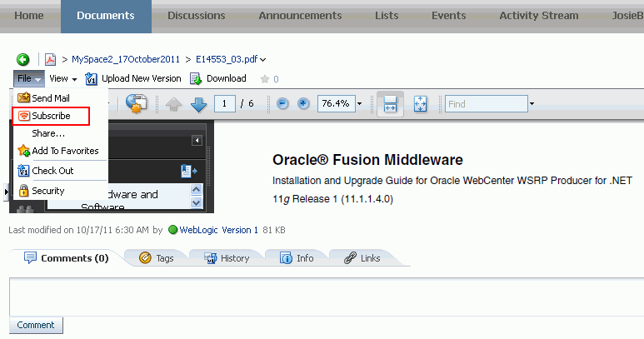This screenshot has width=644, height=339.
Task: Click the fit page icon
Action: [420, 104]
